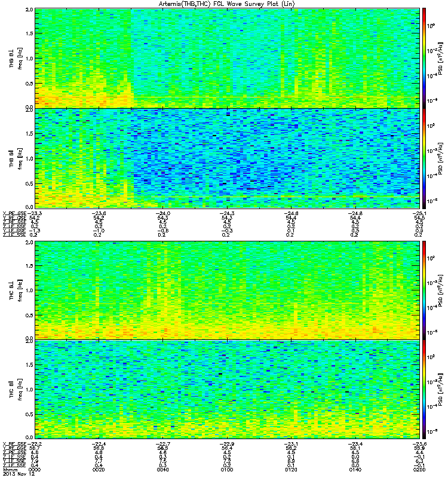Click the '-25.1' X_RE_GSE value under THB

419,213
